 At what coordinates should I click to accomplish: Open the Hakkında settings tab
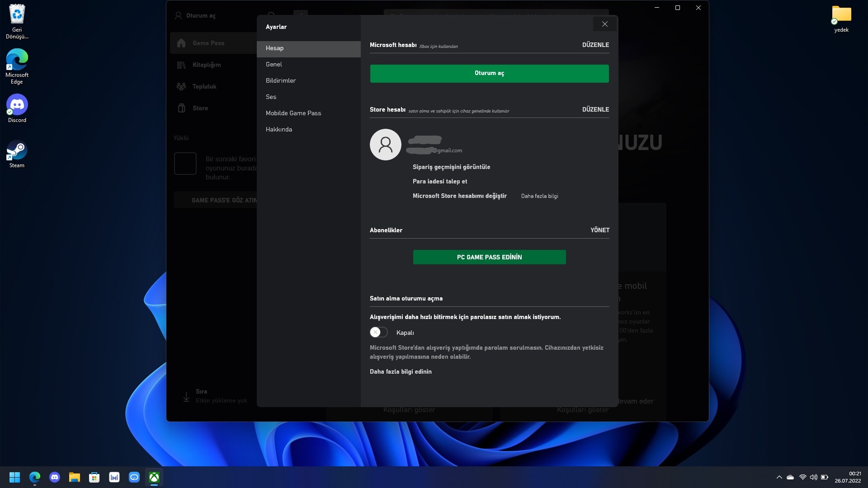tap(309, 130)
